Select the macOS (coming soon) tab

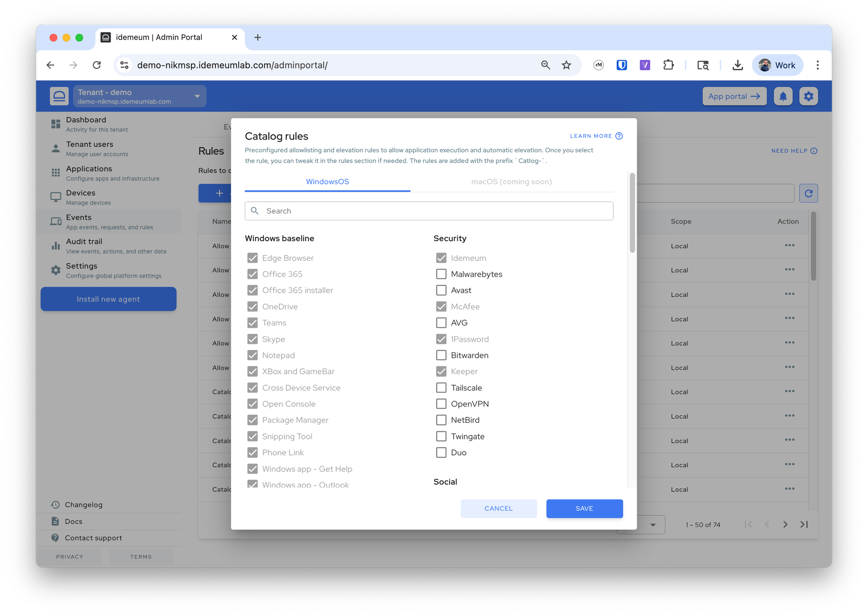tap(511, 182)
